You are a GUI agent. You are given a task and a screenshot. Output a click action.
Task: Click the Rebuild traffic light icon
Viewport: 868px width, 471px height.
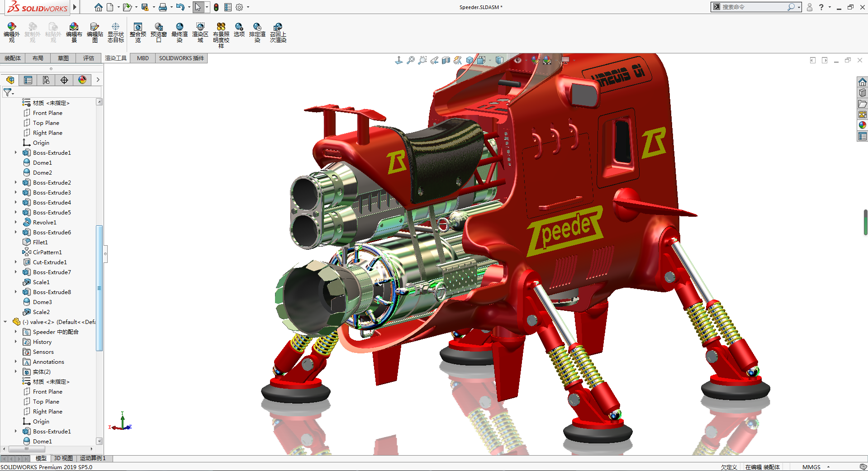coord(216,7)
